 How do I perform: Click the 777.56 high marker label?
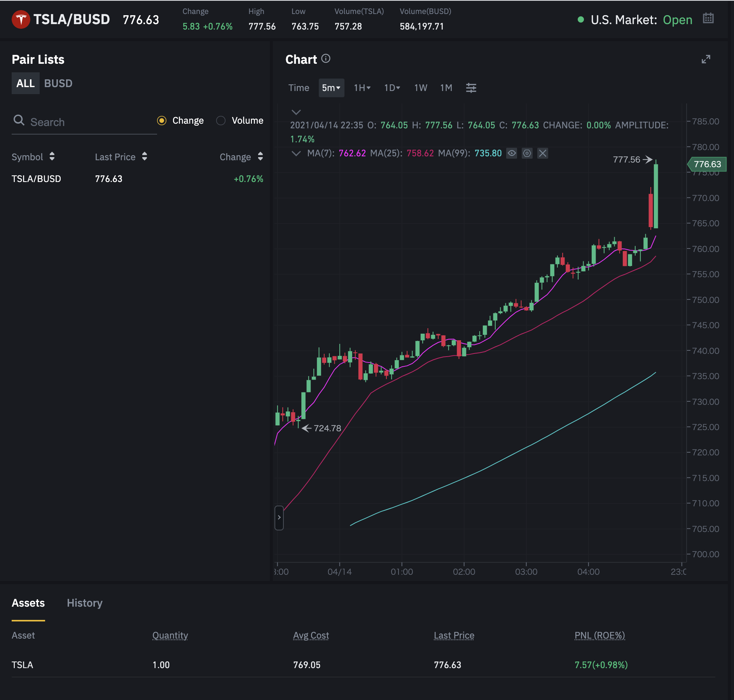[627, 159]
